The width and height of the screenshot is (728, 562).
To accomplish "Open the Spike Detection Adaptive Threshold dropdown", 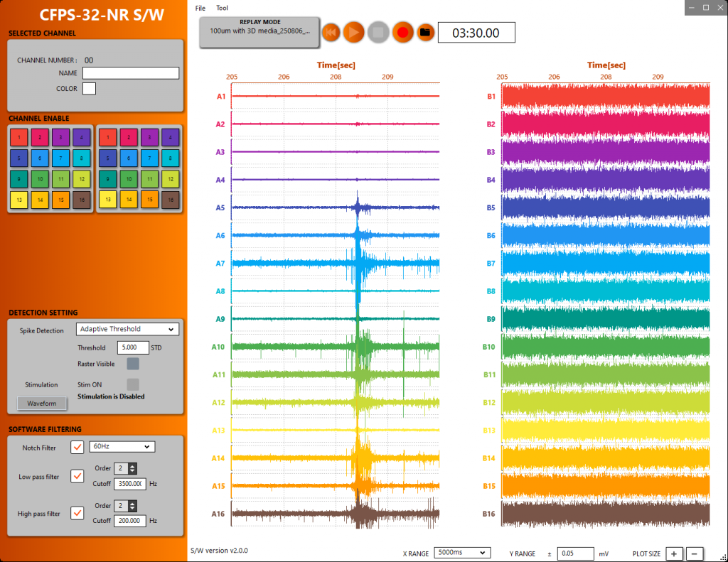I will [127, 329].
